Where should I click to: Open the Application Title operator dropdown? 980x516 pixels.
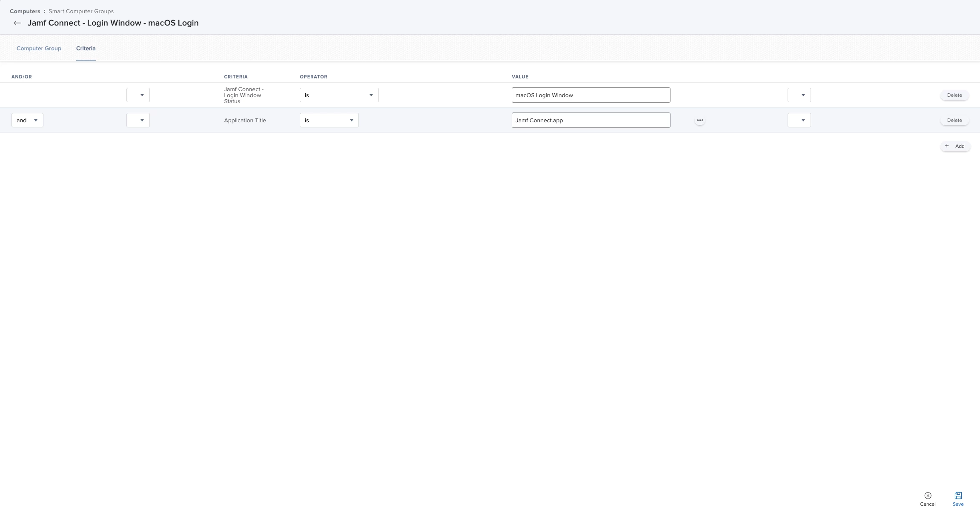[329, 120]
